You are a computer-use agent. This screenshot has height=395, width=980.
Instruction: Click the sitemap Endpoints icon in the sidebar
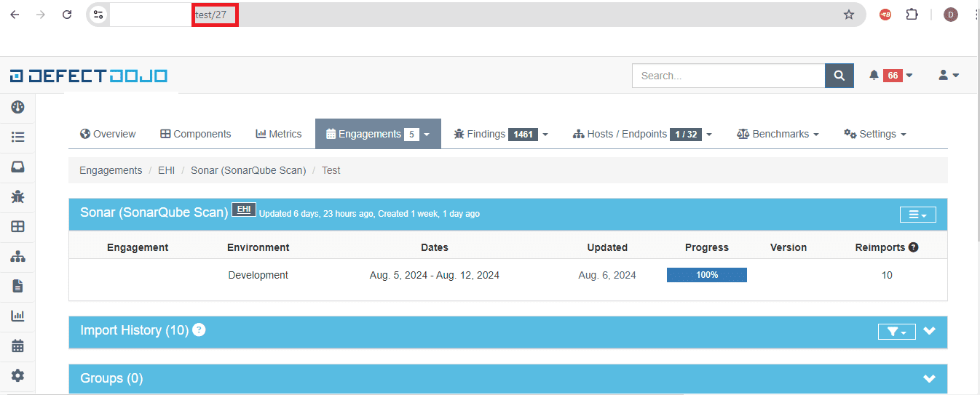(18, 256)
